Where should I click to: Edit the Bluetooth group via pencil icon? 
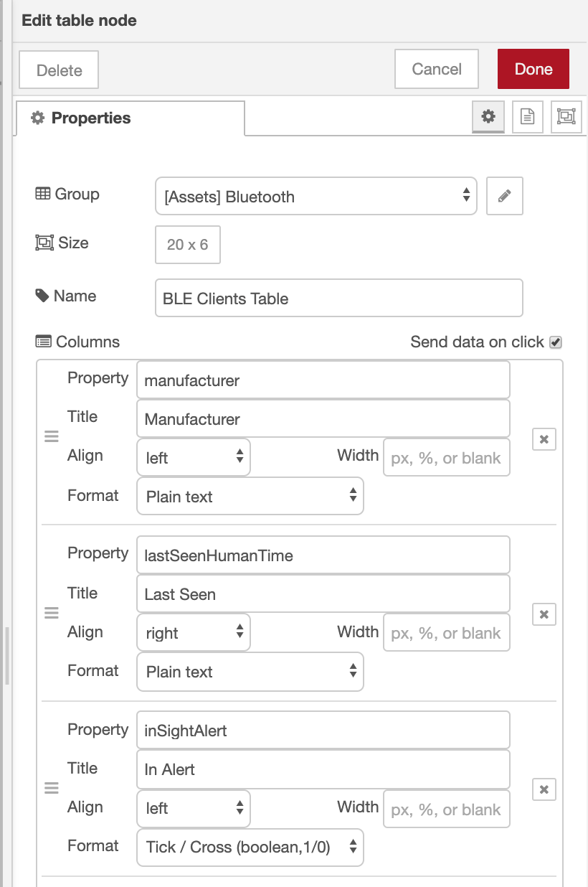coord(503,195)
